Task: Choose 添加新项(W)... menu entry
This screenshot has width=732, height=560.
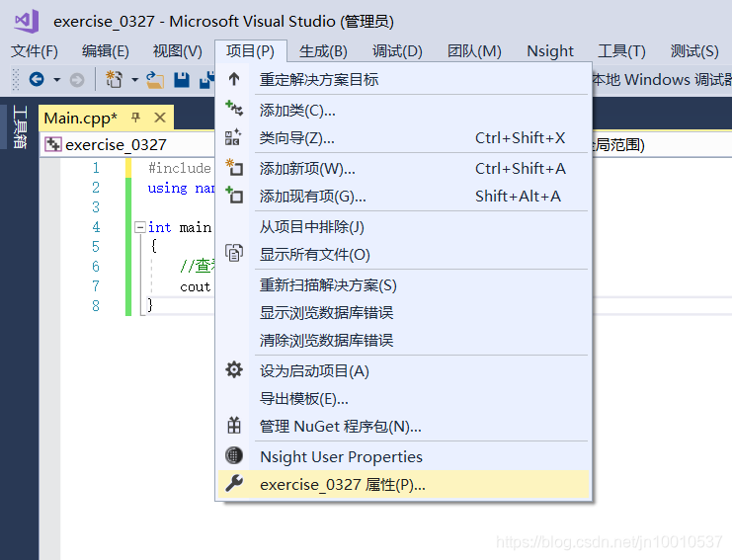Action: (404, 169)
